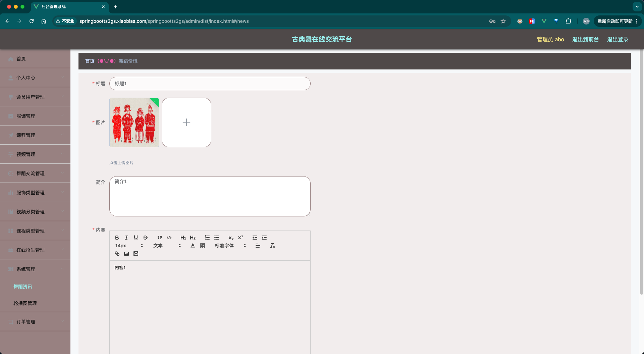Expand the 视频管理 sidebar menu
This screenshot has height=354, width=644.
click(35, 154)
